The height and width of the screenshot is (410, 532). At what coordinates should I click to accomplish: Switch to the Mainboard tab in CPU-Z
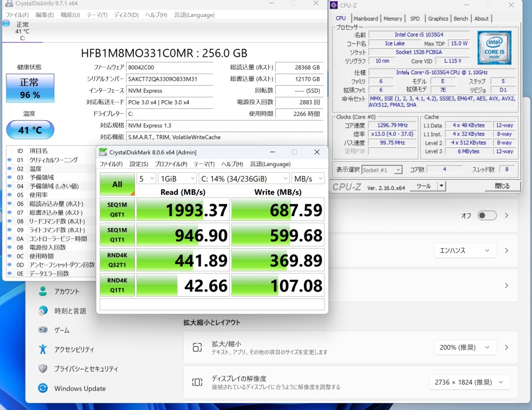366,18
